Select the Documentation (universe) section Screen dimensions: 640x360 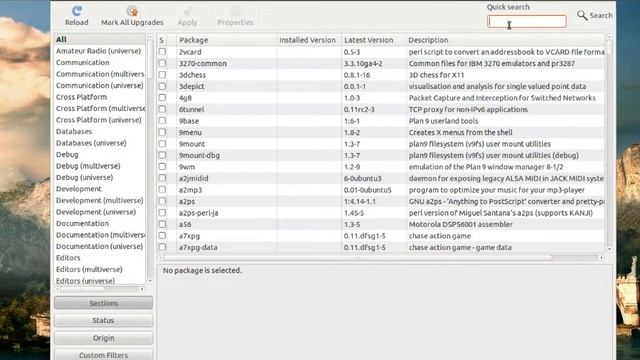point(100,246)
